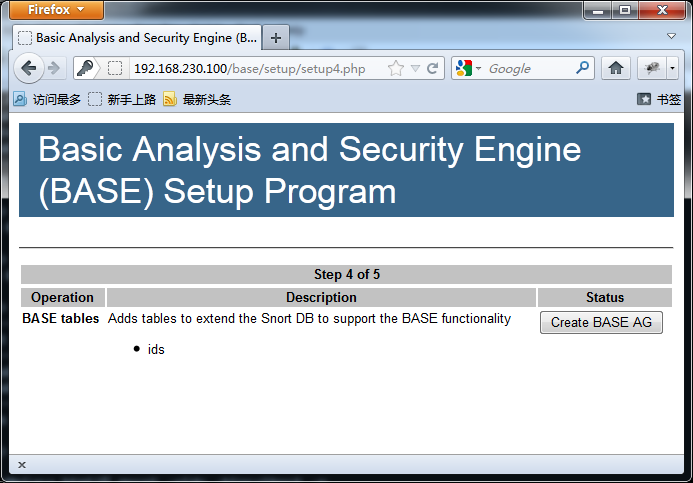693x483 pixels.
Task: Open the 访问最多 bookmark
Action: [x=47, y=99]
